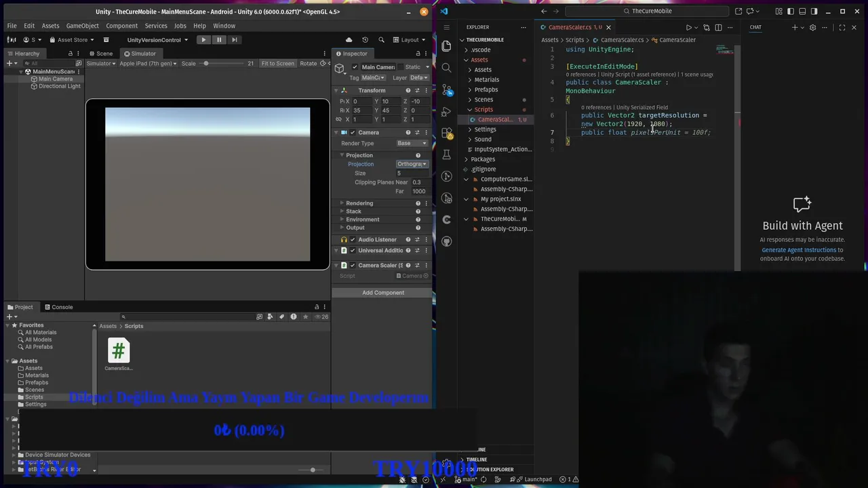Image resolution: width=868 pixels, height=488 pixels.
Task: Close the CameraScaler.cs editor tab
Action: pyautogui.click(x=608, y=27)
